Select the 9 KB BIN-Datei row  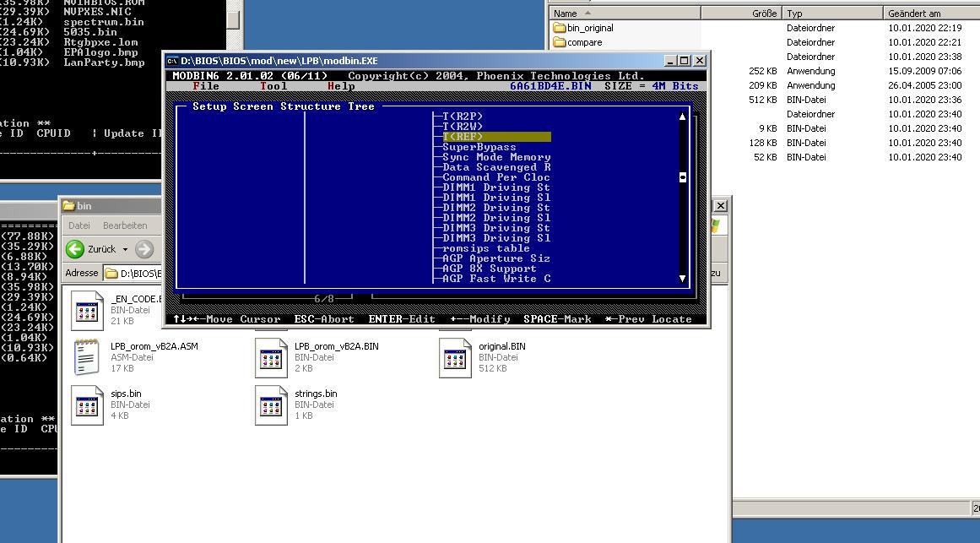[x=764, y=128]
